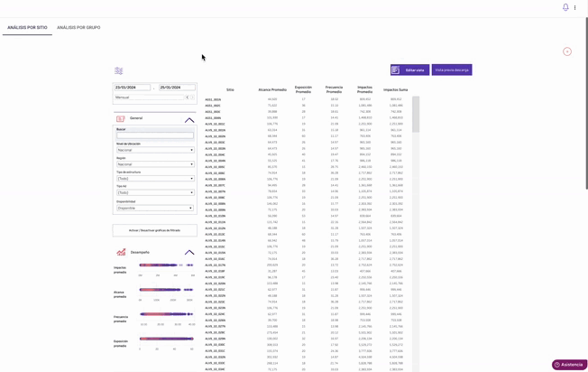Click the circled plus icon
Viewport: 588px width, 372px height.
point(567,51)
